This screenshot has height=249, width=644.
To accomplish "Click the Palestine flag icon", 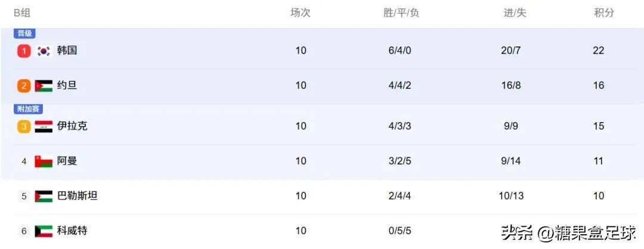I will coord(44,196).
